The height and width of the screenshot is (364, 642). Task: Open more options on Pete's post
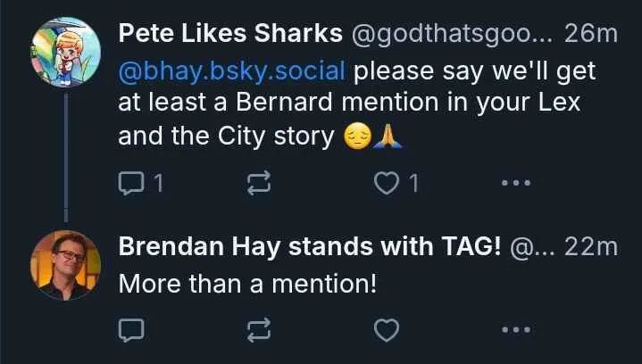(x=516, y=185)
